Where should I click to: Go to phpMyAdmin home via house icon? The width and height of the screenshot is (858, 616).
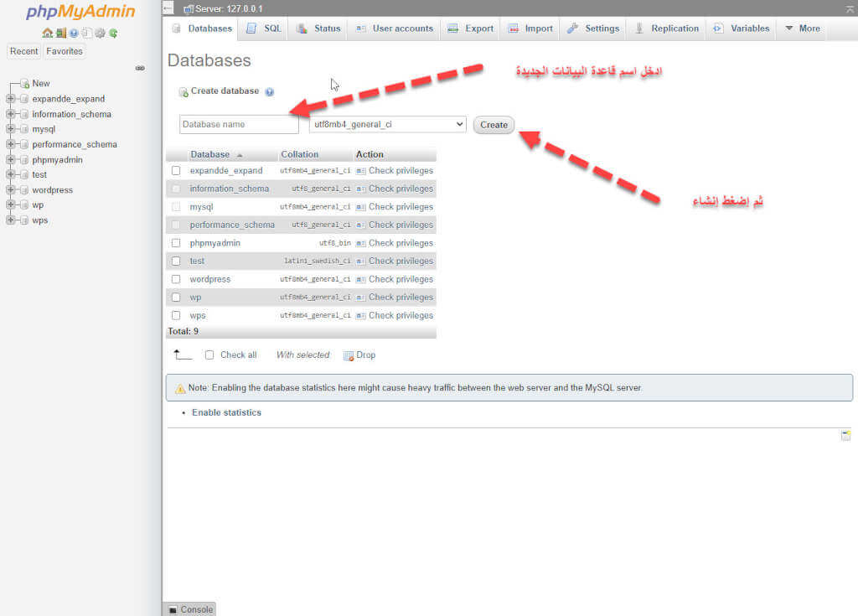pyautogui.click(x=48, y=33)
